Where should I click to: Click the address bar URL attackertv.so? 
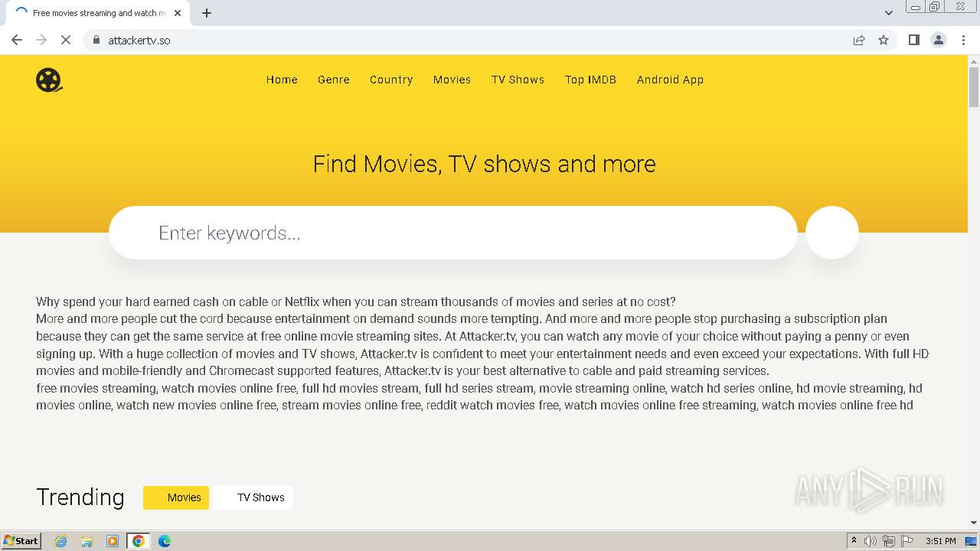pyautogui.click(x=139, y=40)
